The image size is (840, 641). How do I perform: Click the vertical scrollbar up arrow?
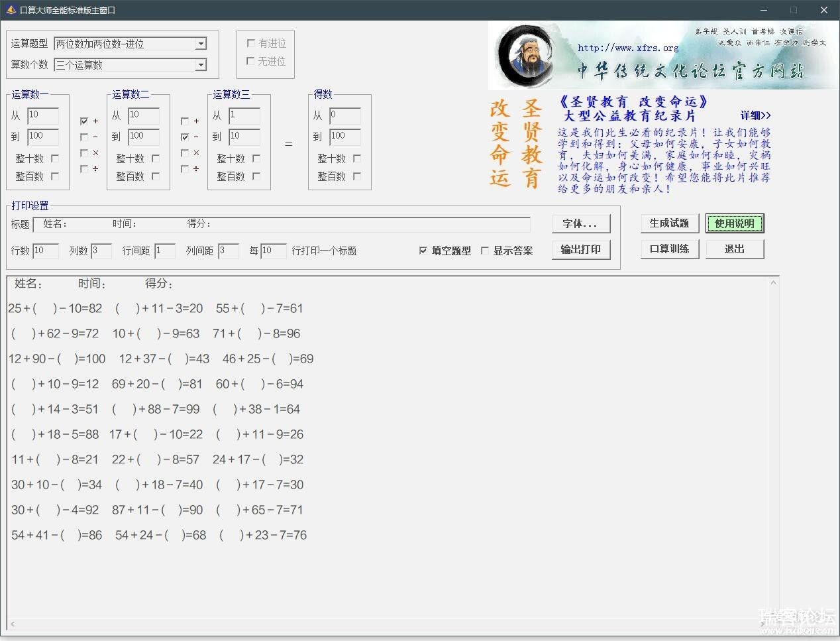pyautogui.click(x=773, y=283)
